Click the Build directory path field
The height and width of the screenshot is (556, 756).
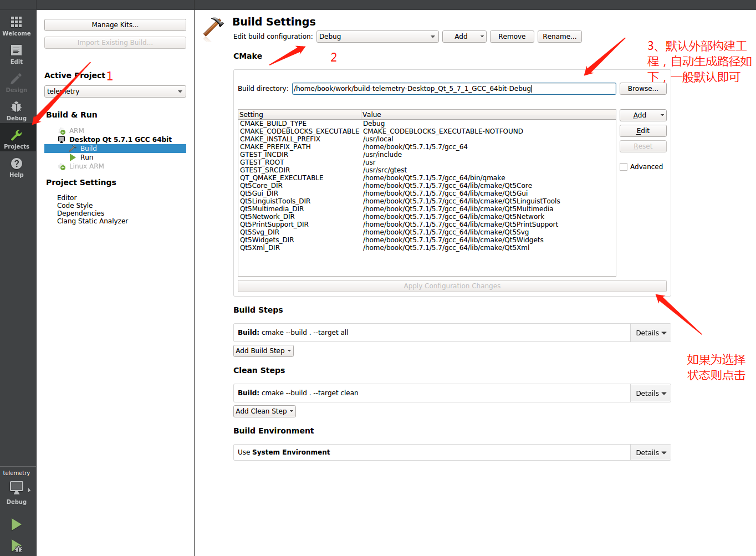[454, 89]
